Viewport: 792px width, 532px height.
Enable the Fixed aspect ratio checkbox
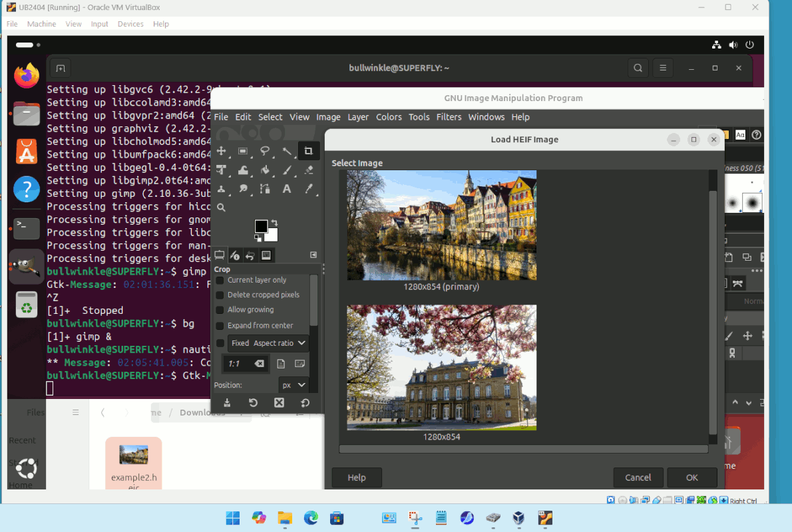click(220, 343)
